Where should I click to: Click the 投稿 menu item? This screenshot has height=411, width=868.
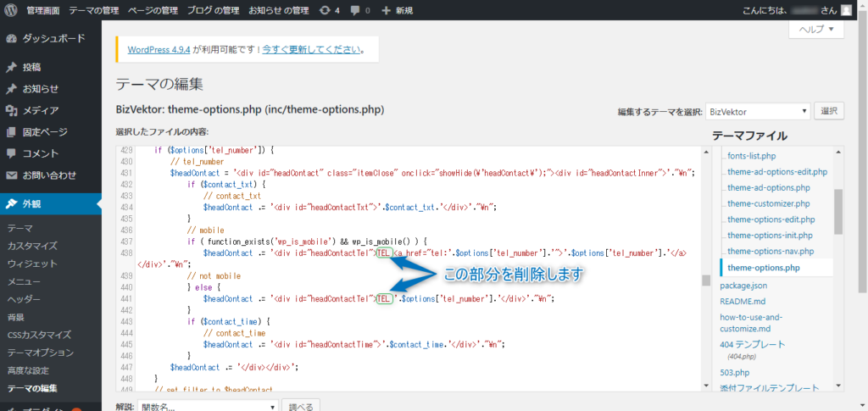coord(31,68)
